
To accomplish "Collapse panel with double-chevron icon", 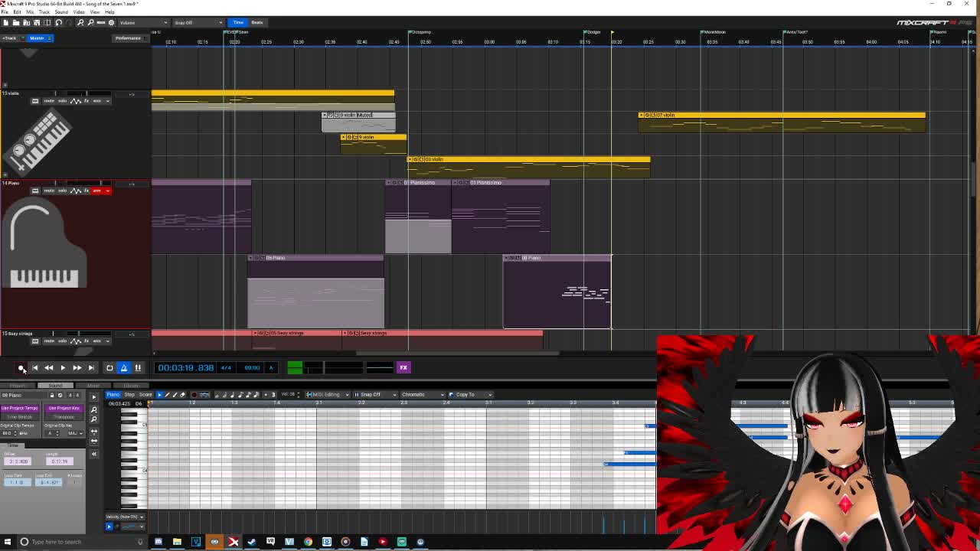I will coord(94,454).
